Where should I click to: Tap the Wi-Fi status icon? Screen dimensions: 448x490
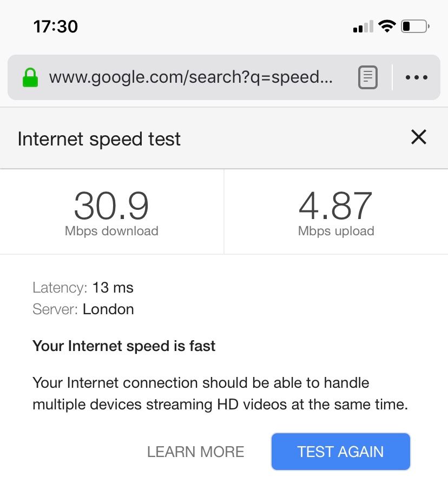pos(387,26)
